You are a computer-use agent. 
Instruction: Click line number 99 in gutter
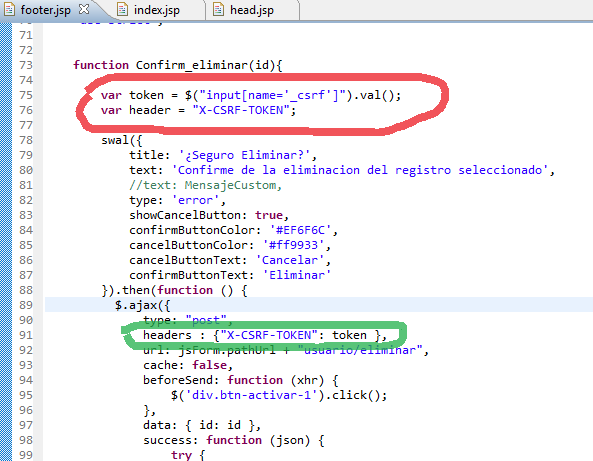[x=26, y=455]
